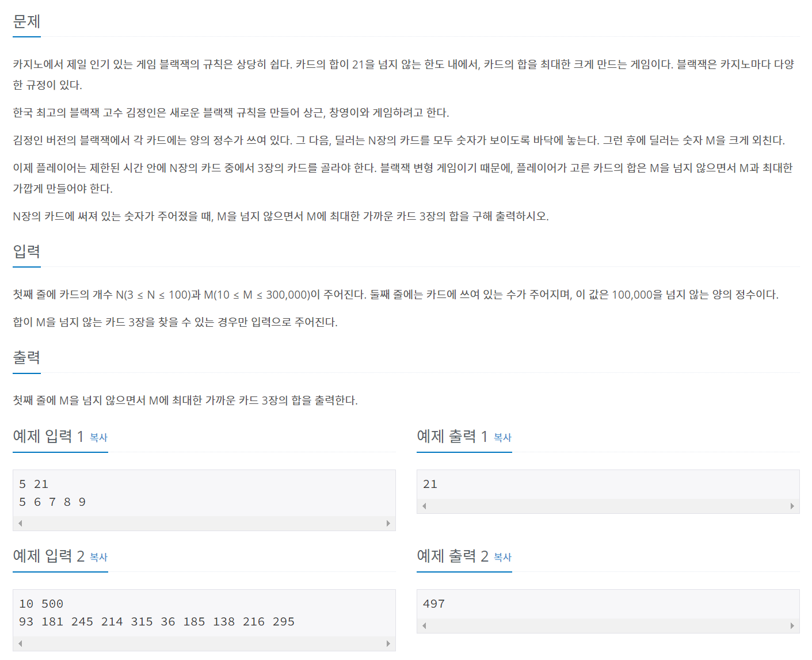Image resolution: width=812 pixels, height=660 pixels.
Task: Click the input description starting "첫째 줄에 카드의 개수"
Action: click(395, 294)
